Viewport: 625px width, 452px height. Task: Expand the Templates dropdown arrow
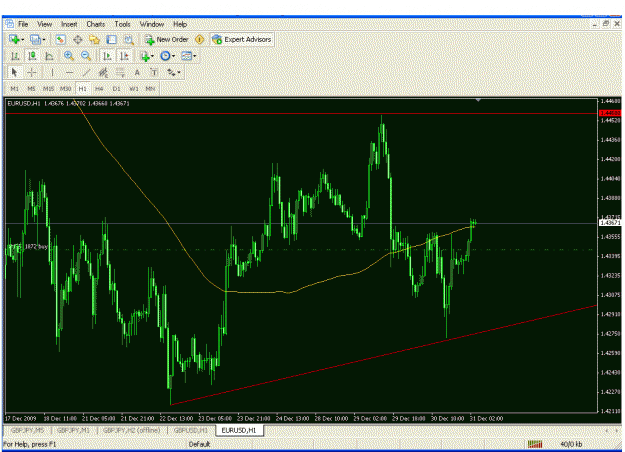tap(194, 57)
